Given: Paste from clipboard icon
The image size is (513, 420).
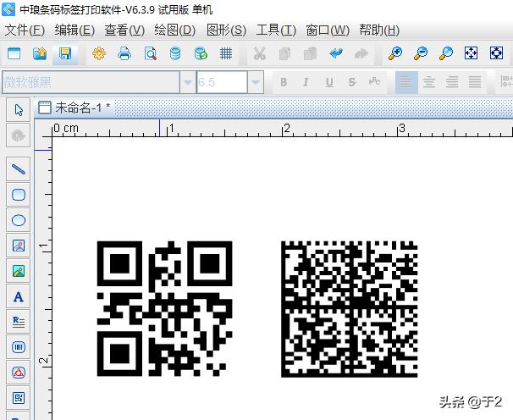Looking at the screenshot, I should (x=310, y=53).
